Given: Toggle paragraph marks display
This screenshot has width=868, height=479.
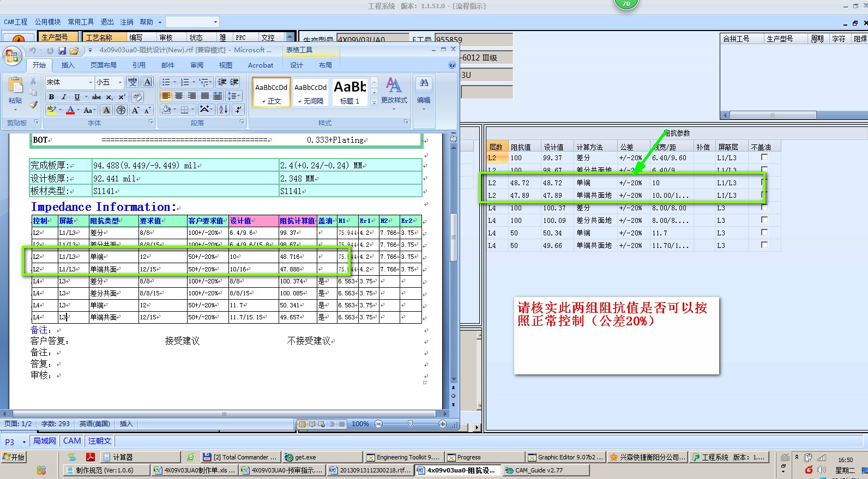Looking at the screenshot, I should click(238, 110).
